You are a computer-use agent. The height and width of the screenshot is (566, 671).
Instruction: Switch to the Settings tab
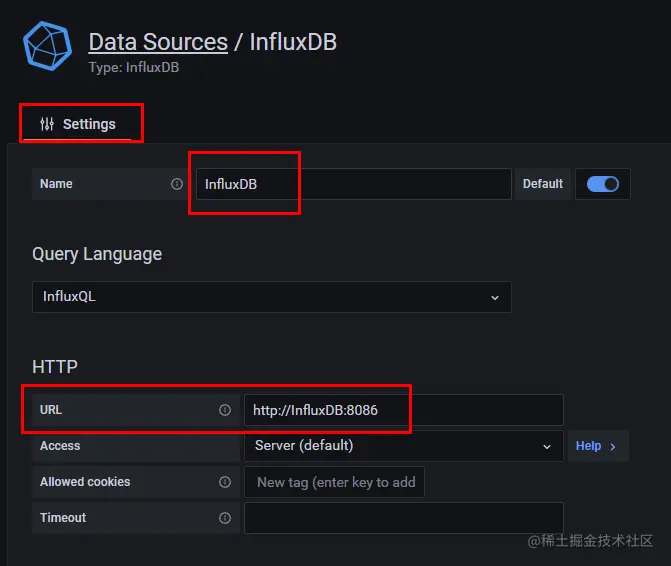(77, 124)
